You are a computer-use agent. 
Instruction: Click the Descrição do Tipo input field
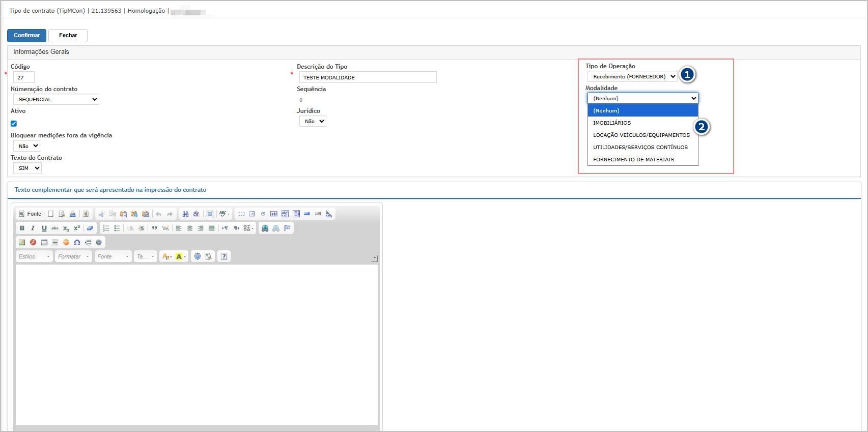point(368,77)
